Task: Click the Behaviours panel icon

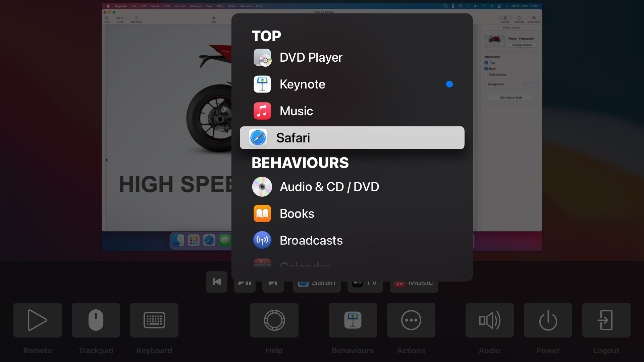Action: coord(352,320)
